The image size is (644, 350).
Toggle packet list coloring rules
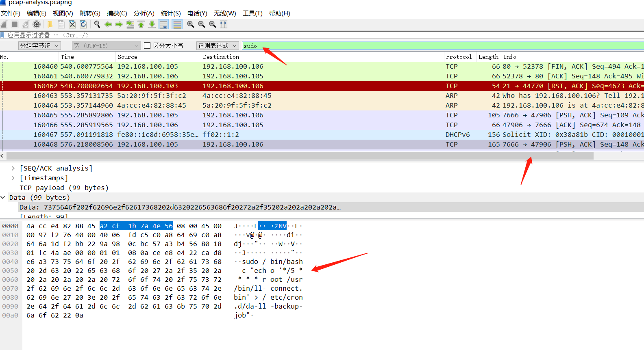pyautogui.click(x=177, y=24)
